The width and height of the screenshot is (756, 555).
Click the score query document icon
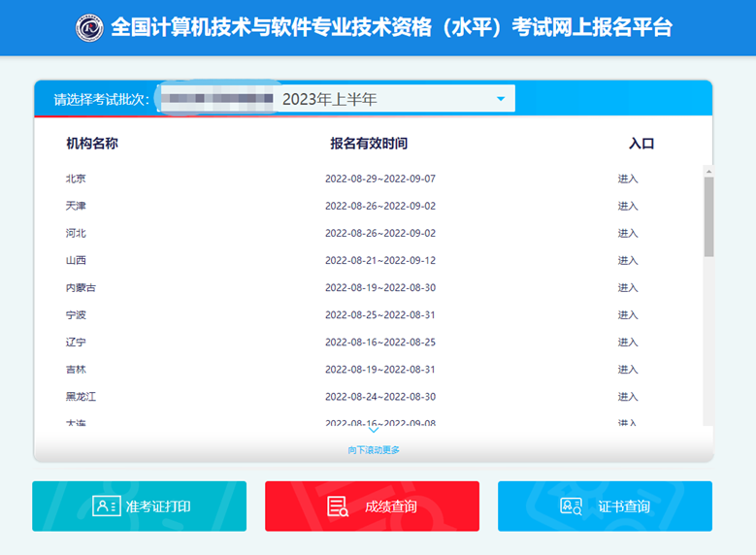(338, 506)
